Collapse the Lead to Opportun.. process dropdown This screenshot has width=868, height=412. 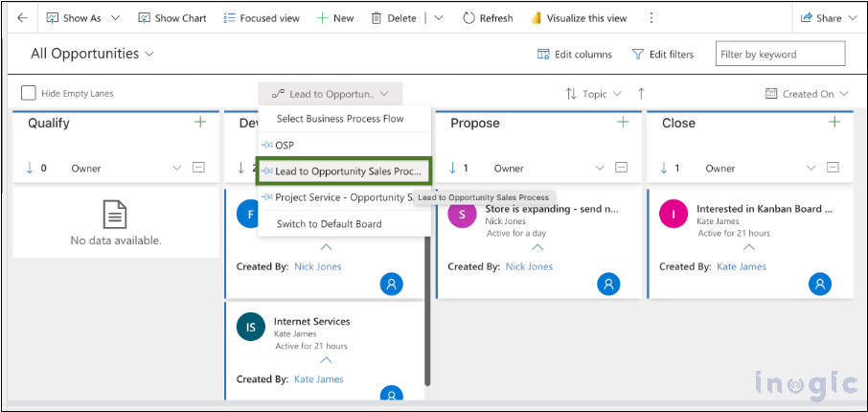(x=331, y=94)
